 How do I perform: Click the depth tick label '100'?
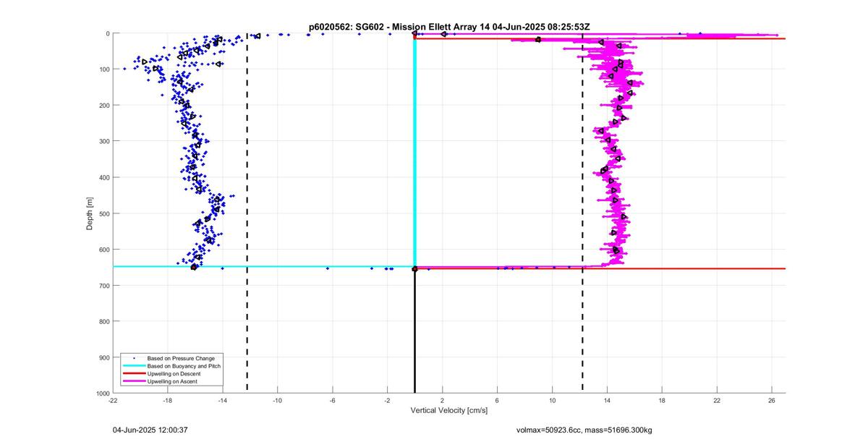pos(103,69)
